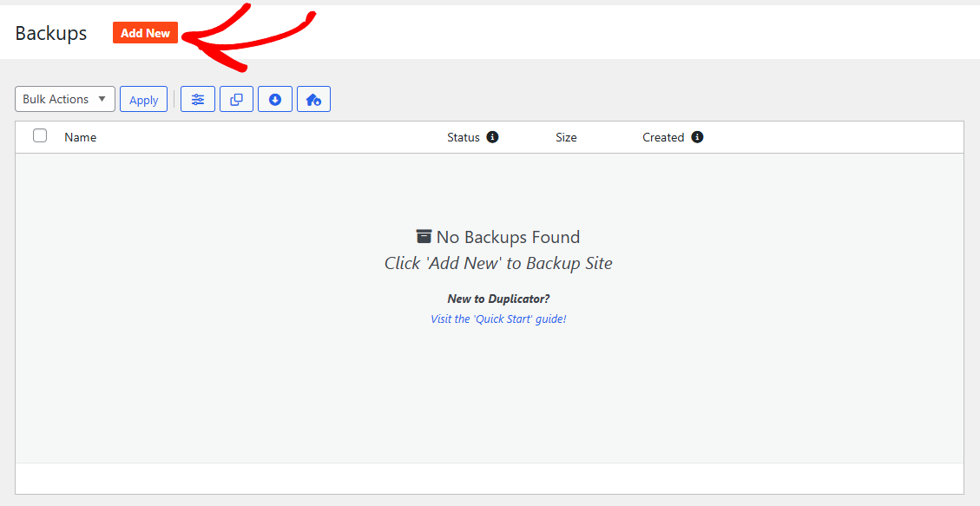Click the Backups page heading
The image size is (980, 506).
click(51, 33)
